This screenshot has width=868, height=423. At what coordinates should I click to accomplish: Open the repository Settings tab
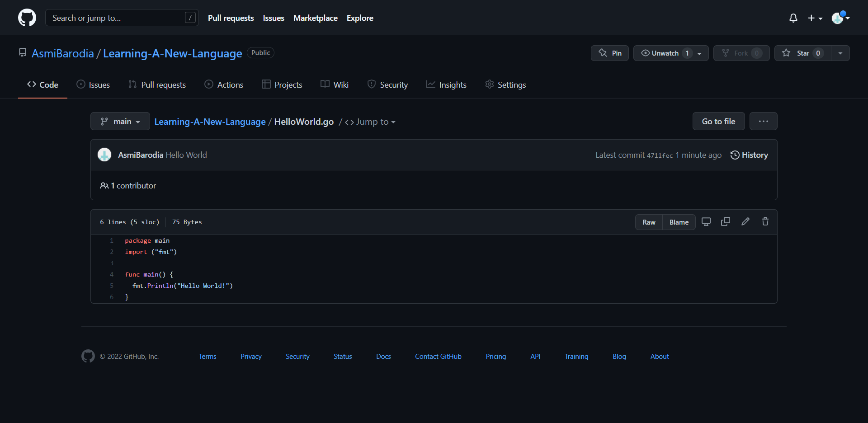pyautogui.click(x=505, y=85)
